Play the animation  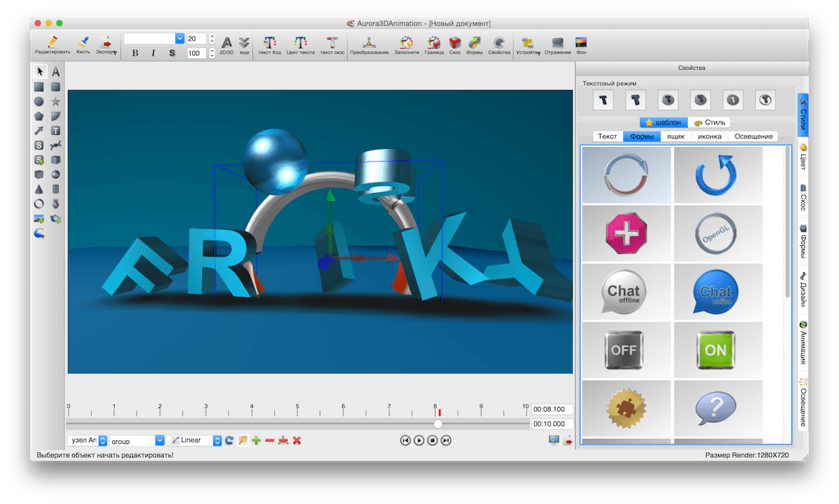click(419, 440)
